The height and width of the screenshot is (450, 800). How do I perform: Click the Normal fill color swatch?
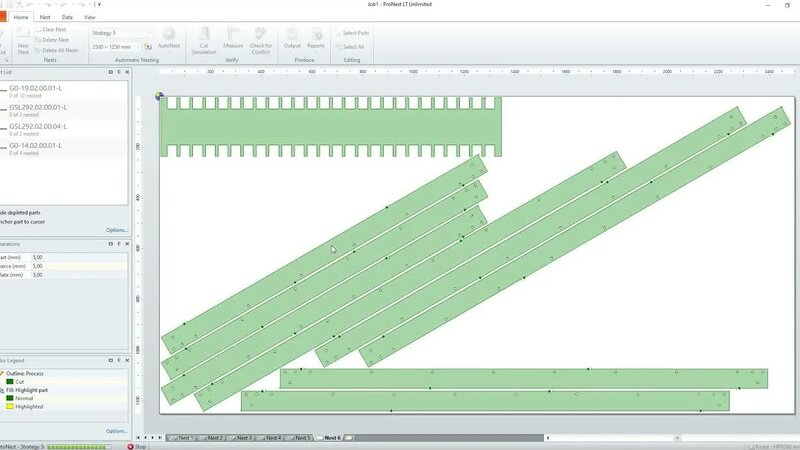coord(10,398)
